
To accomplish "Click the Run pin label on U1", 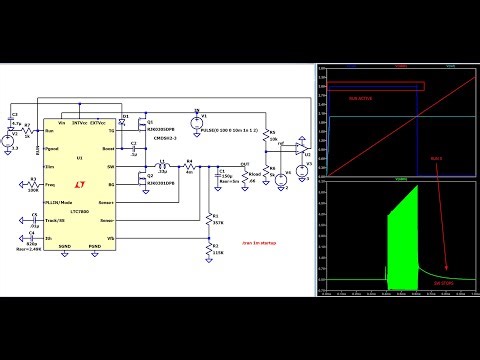I will [49, 131].
